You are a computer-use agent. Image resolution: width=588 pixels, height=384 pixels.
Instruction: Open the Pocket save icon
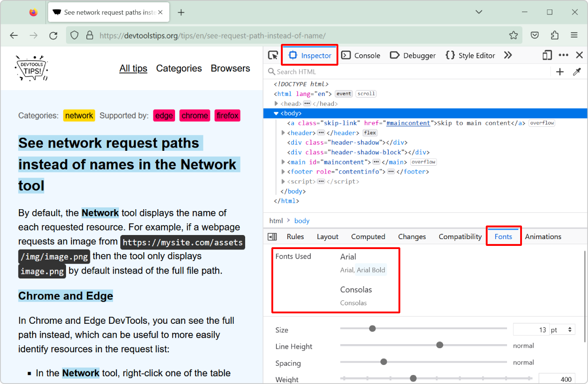point(535,35)
